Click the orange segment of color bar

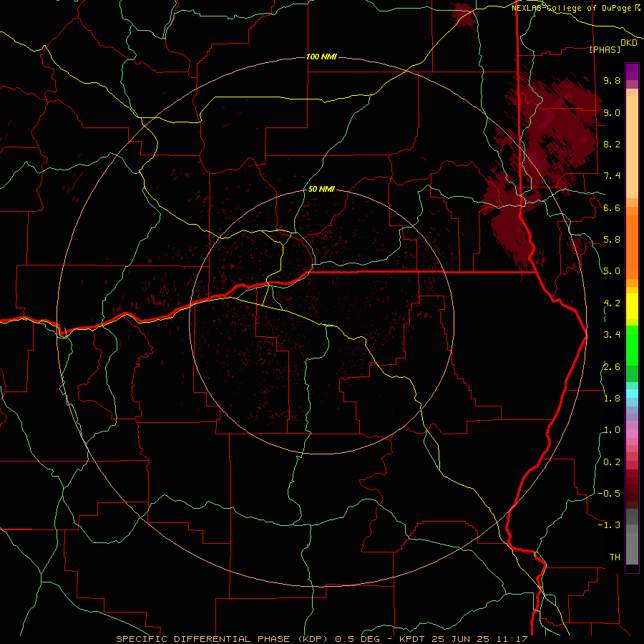[632, 246]
